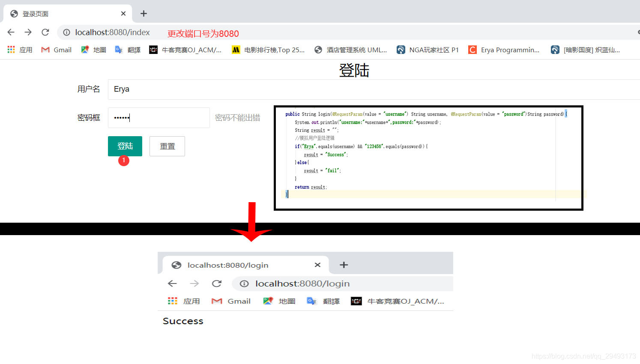Reload the localhost:8080/login page

point(217,283)
